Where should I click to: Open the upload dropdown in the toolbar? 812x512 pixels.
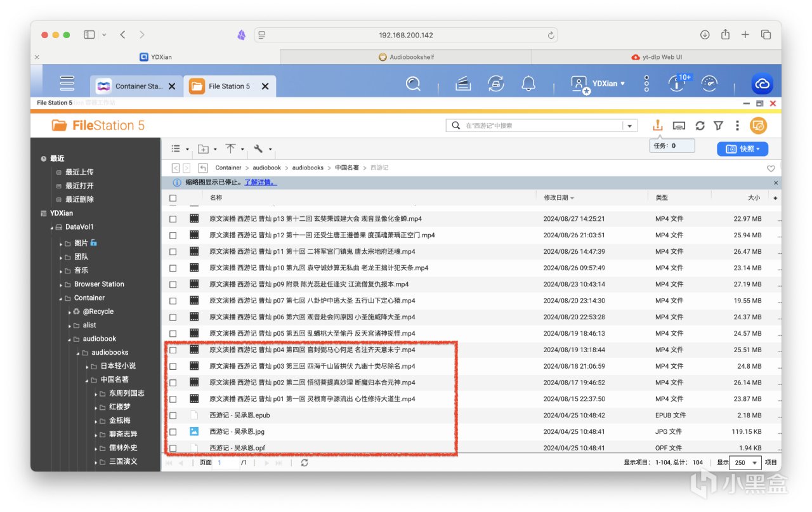click(x=234, y=149)
